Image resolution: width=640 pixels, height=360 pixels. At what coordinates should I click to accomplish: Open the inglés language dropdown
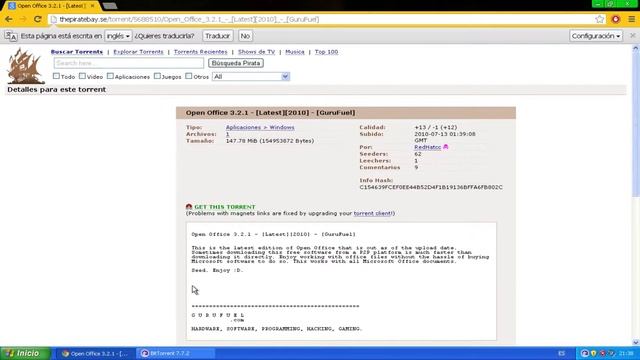click(118, 36)
